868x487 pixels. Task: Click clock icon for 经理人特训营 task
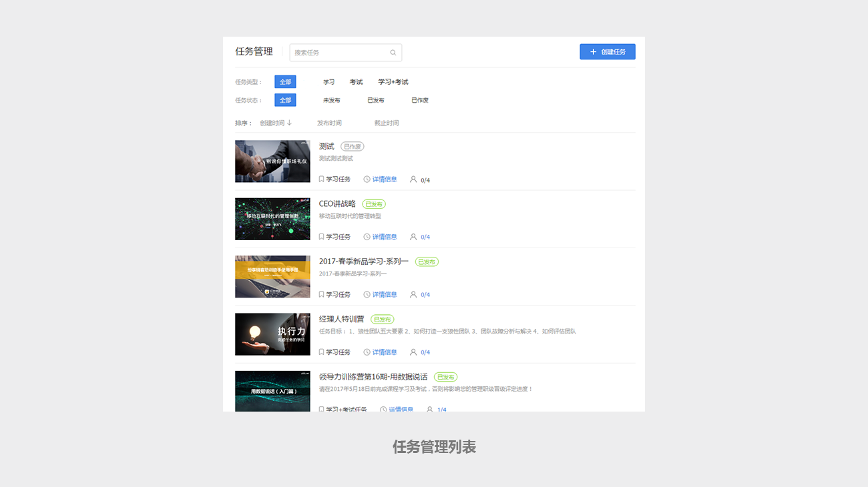click(x=367, y=352)
